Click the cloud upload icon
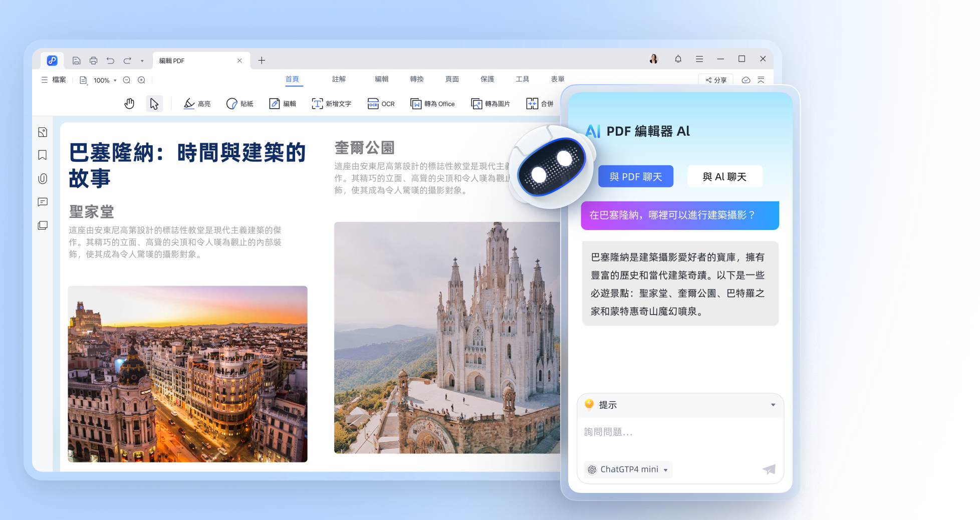The height and width of the screenshot is (520, 980). point(746,80)
